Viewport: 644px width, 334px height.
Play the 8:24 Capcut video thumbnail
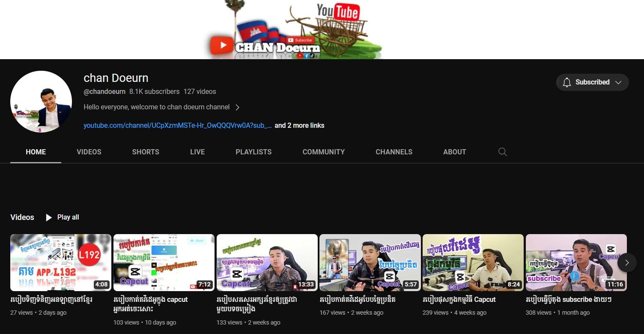click(473, 262)
